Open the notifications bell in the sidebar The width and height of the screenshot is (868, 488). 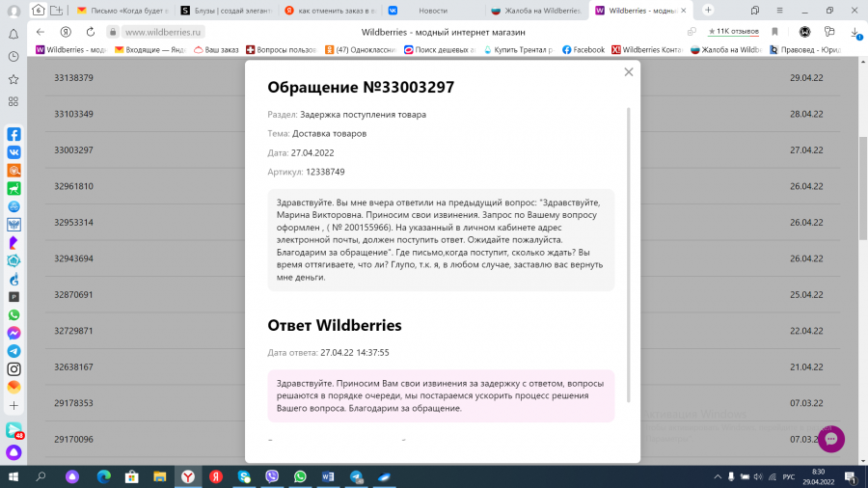pyautogui.click(x=14, y=35)
